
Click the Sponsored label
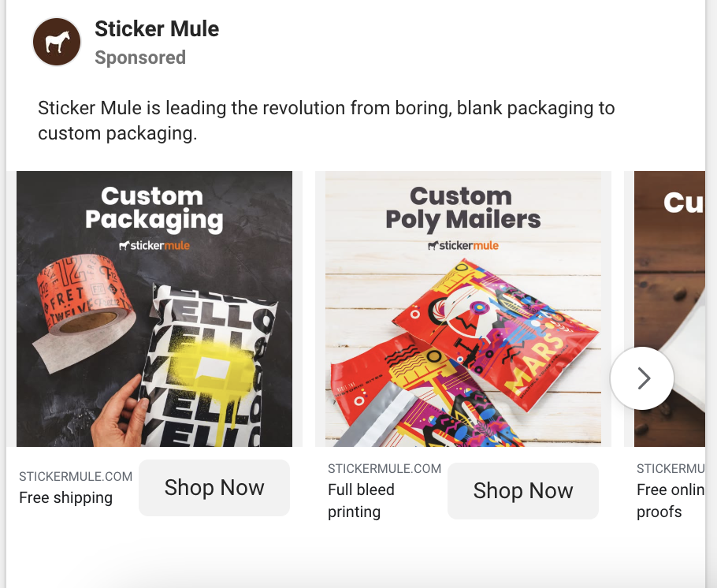(x=140, y=58)
